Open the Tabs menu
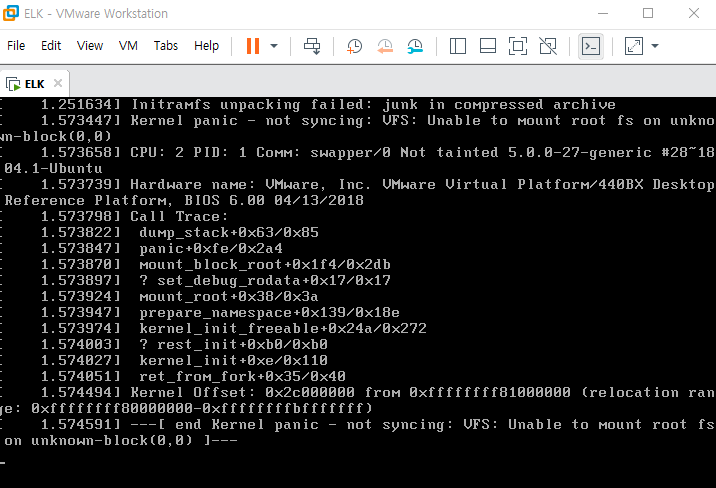716x488 pixels. pos(165,46)
